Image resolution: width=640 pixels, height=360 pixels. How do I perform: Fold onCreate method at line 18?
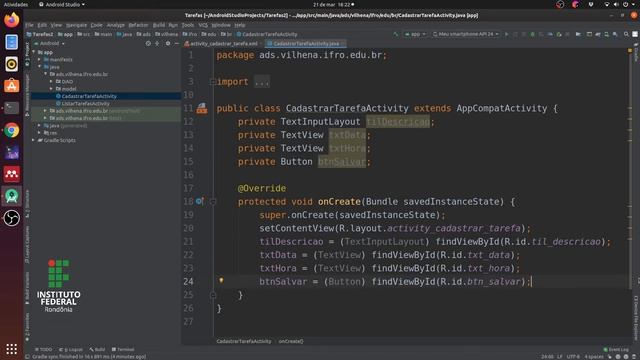pos(213,201)
